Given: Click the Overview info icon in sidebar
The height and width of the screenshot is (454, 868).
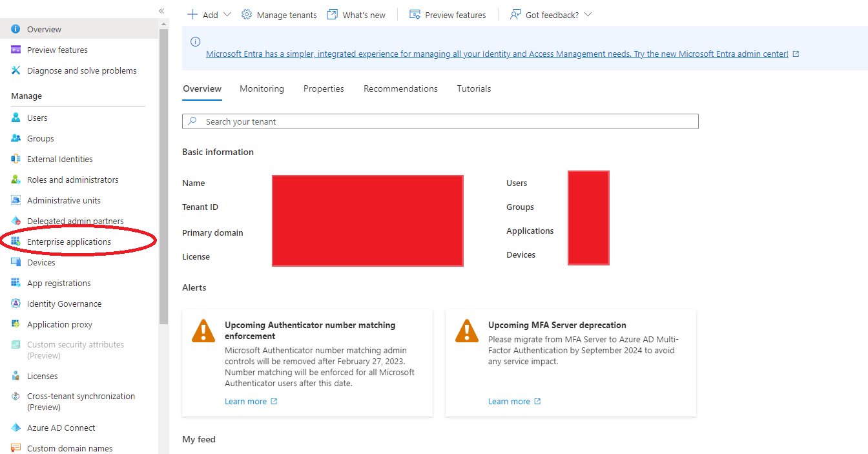Looking at the screenshot, I should (16, 29).
